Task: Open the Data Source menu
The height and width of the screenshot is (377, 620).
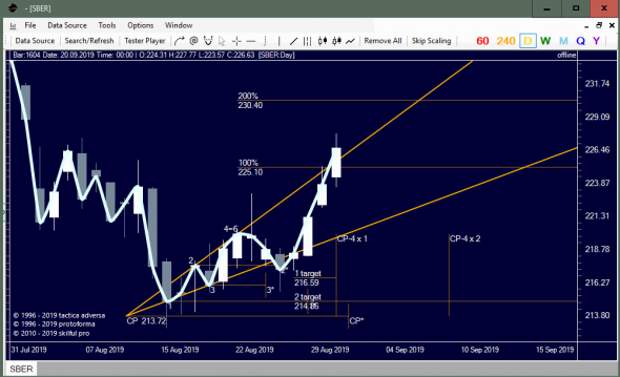Action: point(67,25)
